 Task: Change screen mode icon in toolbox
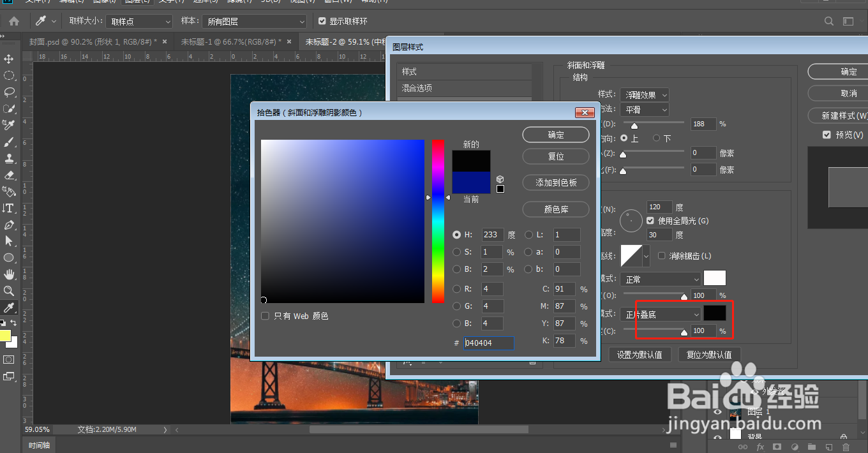[x=9, y=376]
